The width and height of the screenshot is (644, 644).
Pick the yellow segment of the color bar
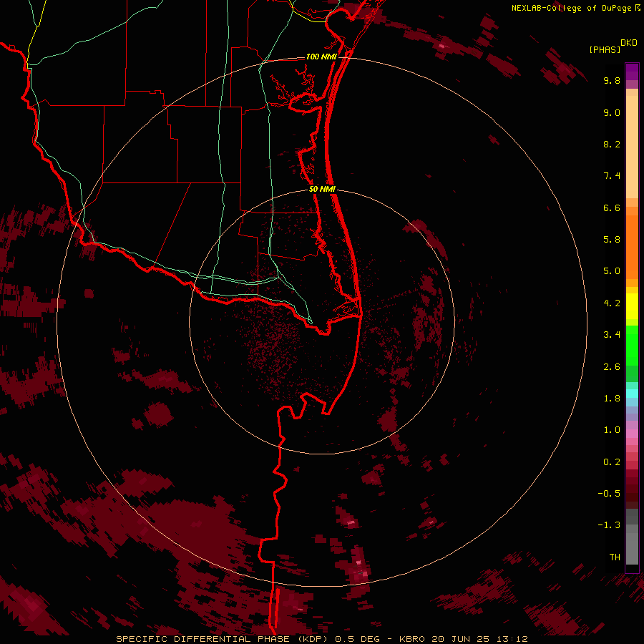[x=632, y=306]
